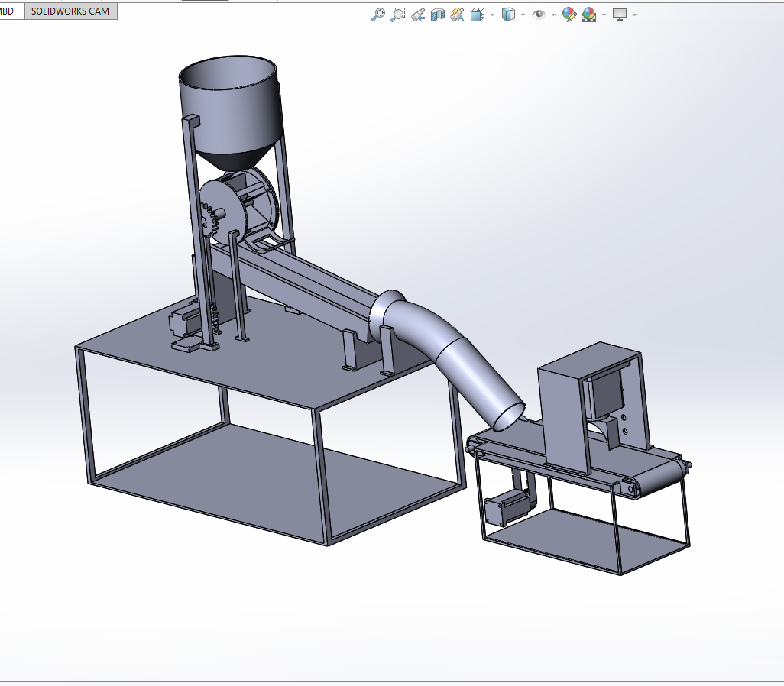This screenshot has height=686, width=784.
Task: Click the Display Style icon
Action: point(508,15)
